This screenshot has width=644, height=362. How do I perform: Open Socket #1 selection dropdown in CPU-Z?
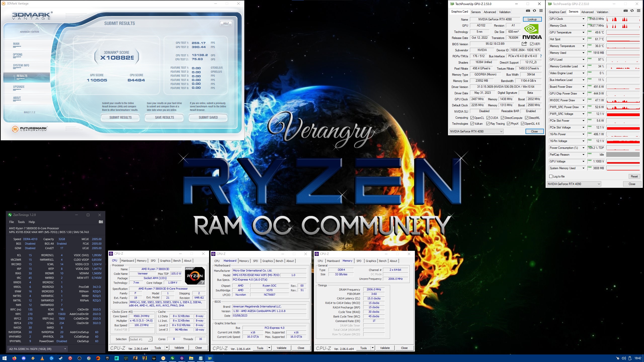point(141,339)
